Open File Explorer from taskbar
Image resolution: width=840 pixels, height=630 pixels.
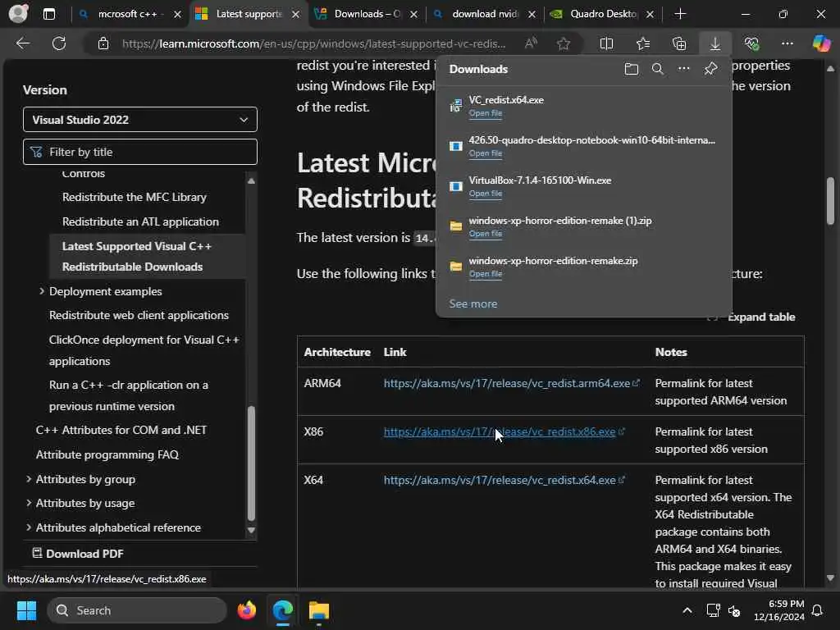(x=319, y=610)
